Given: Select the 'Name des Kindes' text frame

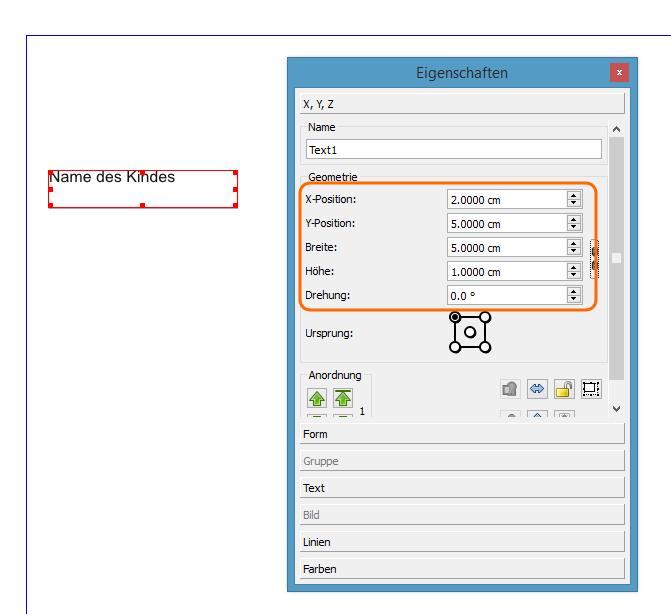Looking at the screenshot, I should click(x=142, y=189).
